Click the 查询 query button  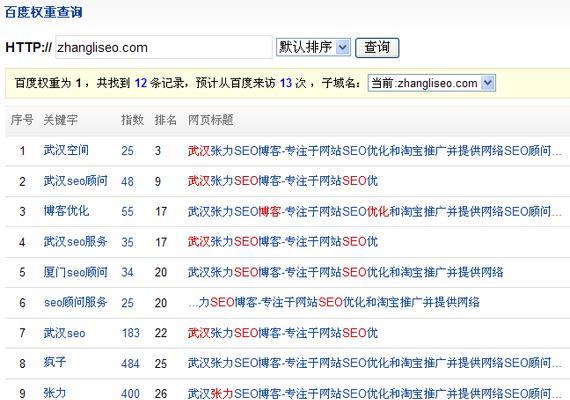pyautogui.click(x=377, y=48)
